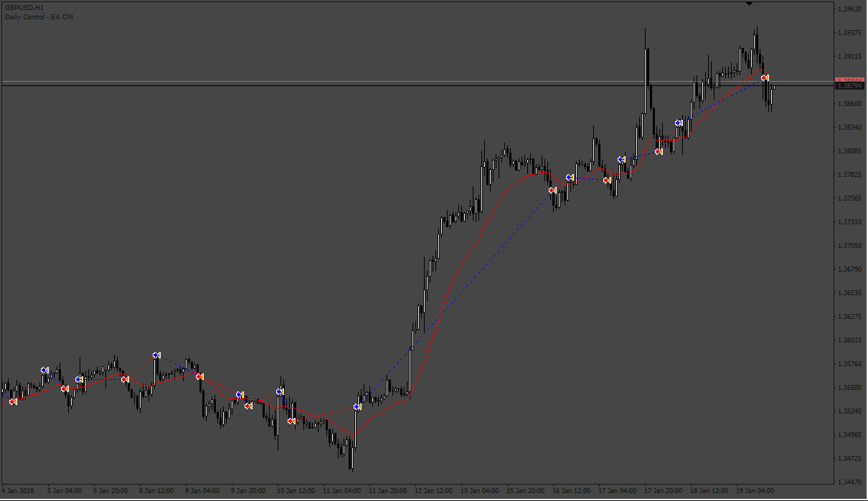The image size is (868, 501).
Task: Click the blue trade arrow near 1.38340 on 18 Jan
Action: click(x=679, y=123)
